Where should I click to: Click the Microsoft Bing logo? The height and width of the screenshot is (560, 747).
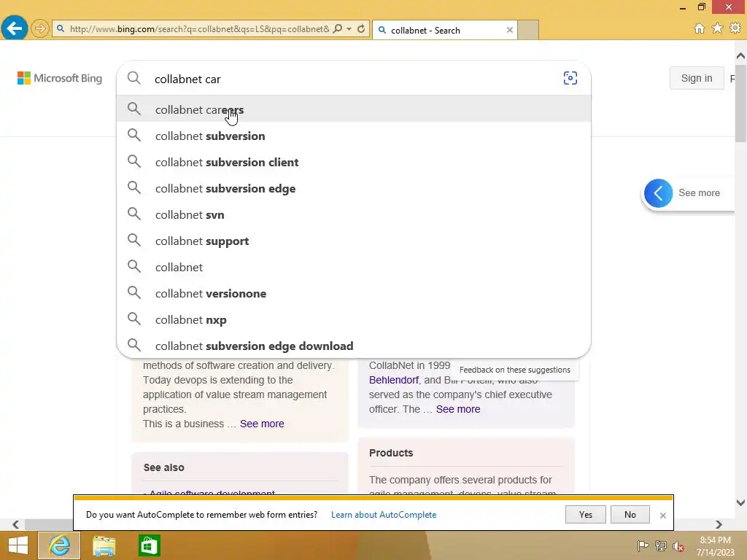pos(60,78)
